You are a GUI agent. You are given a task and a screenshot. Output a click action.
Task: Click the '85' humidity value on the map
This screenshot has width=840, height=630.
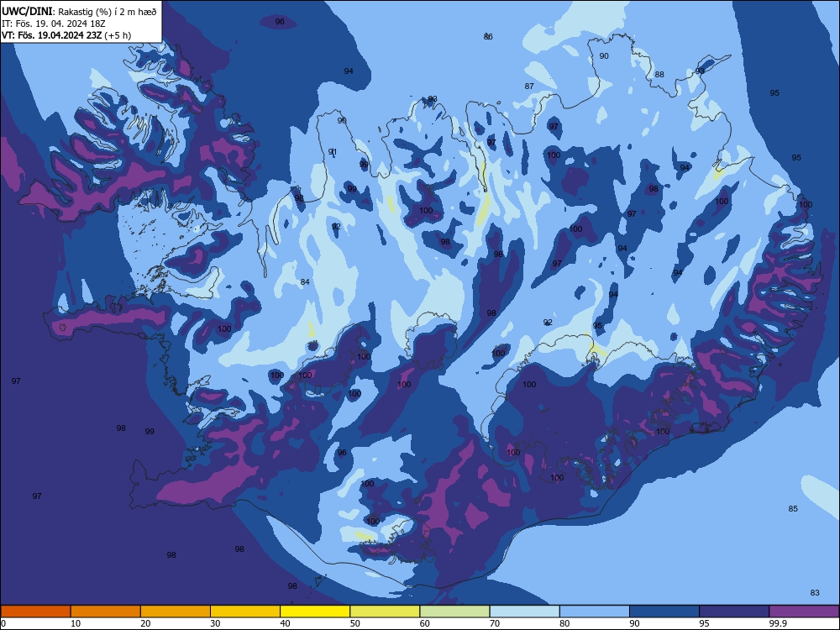(793, 508)
